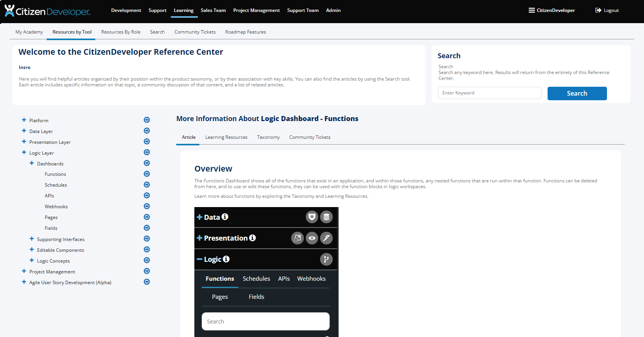Select Schedules in the tree list
The image size is (644, 337).
click(x=56, y=185)
